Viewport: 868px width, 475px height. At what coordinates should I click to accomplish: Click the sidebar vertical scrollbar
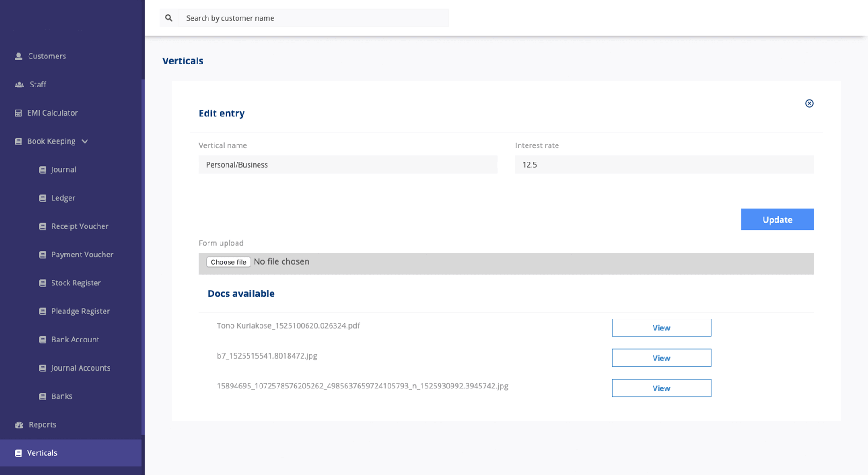(143, 257)
